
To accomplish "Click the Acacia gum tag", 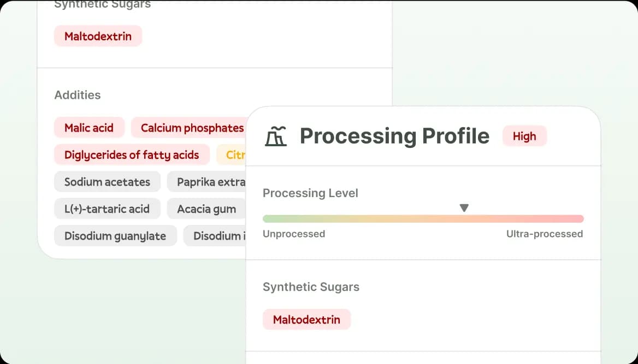I will tap(206, 209).
